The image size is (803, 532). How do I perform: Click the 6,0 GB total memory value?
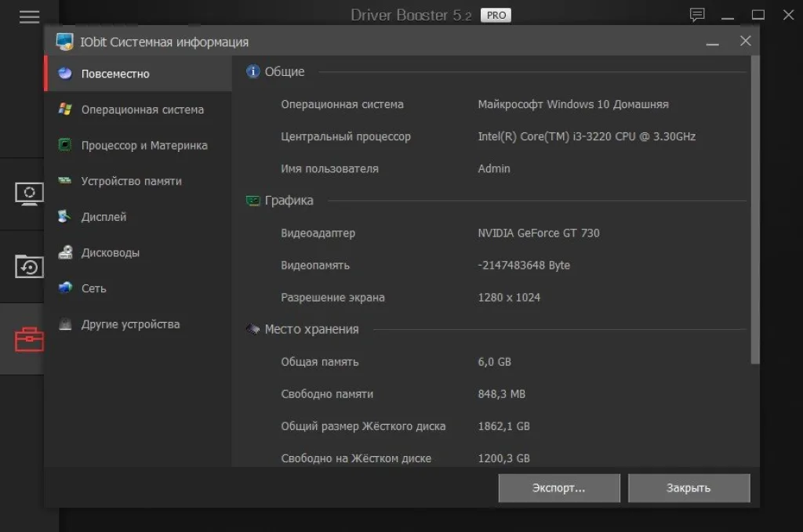click(494, 362)
